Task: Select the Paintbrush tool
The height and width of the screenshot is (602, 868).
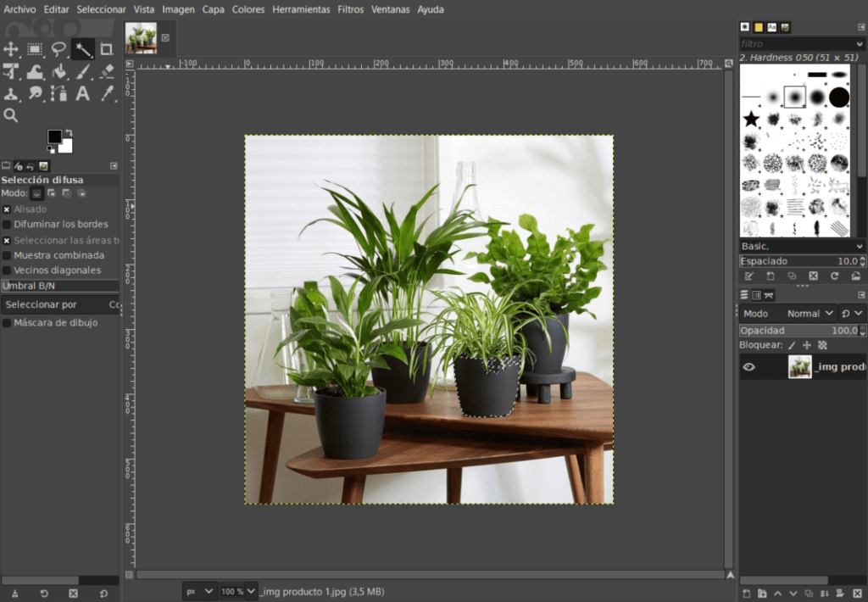Action: 82,71
